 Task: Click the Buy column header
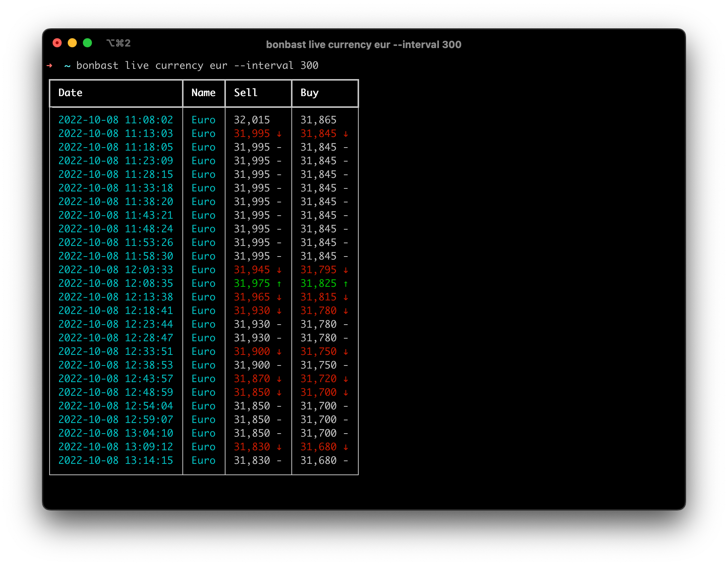pyautogui.click(x=310, y=93)
